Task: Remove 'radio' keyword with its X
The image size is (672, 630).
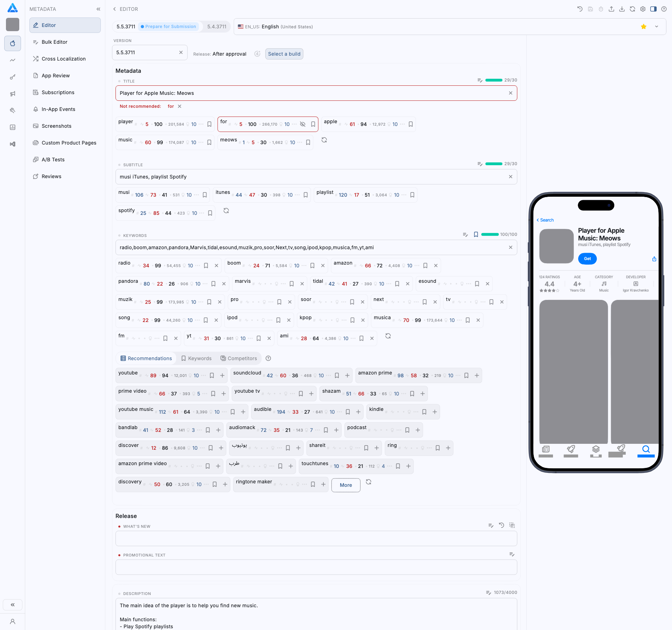Action: (216, 266)
